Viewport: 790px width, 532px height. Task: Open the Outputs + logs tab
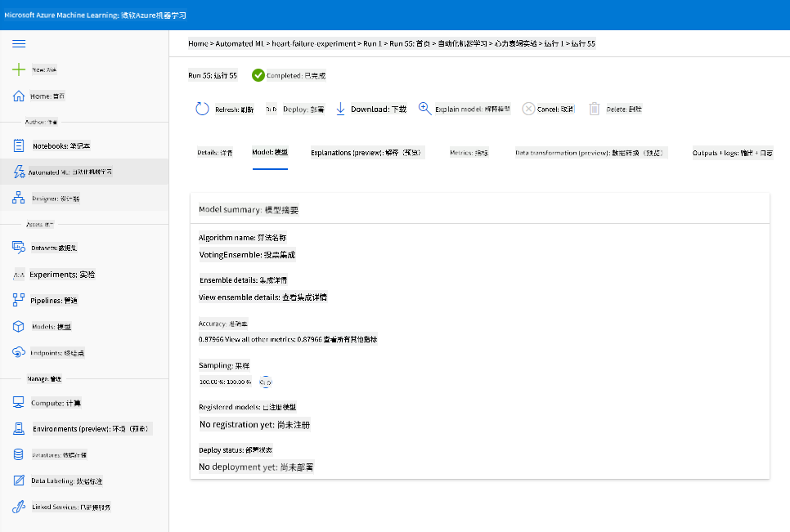pyautogui.click(x=732, y=153)
